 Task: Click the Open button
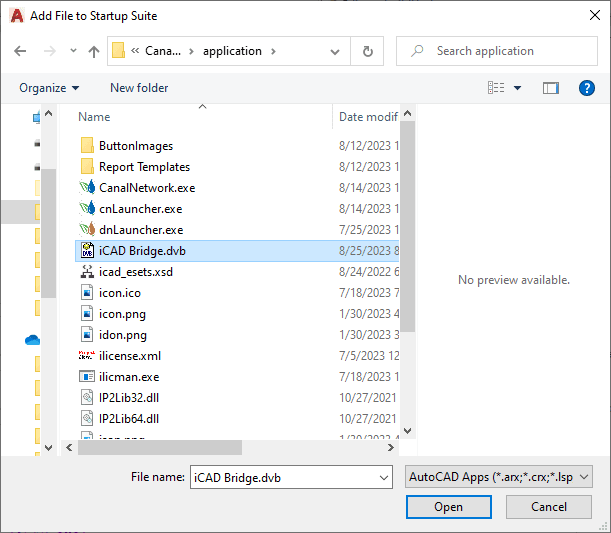click(x=449, y=507)
